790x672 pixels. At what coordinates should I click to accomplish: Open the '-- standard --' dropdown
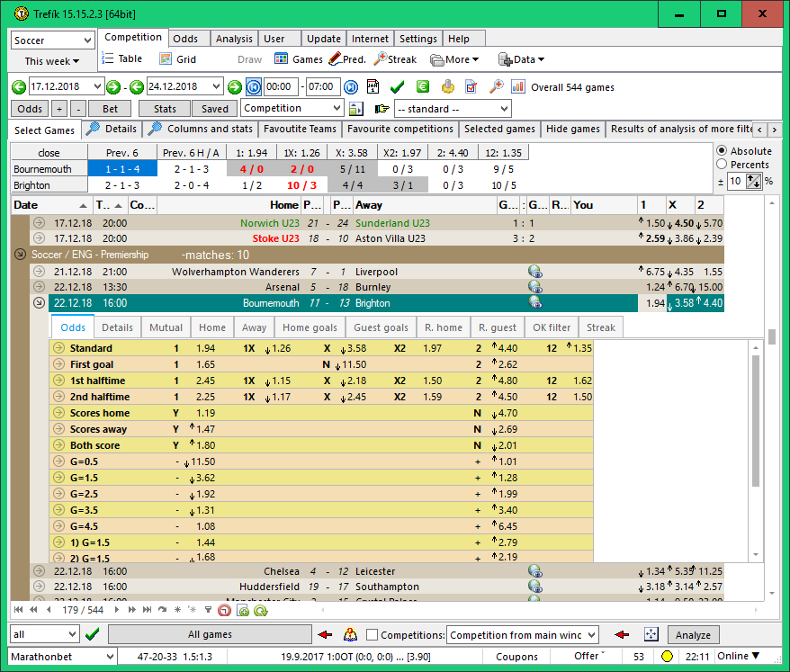coord(453,109)
